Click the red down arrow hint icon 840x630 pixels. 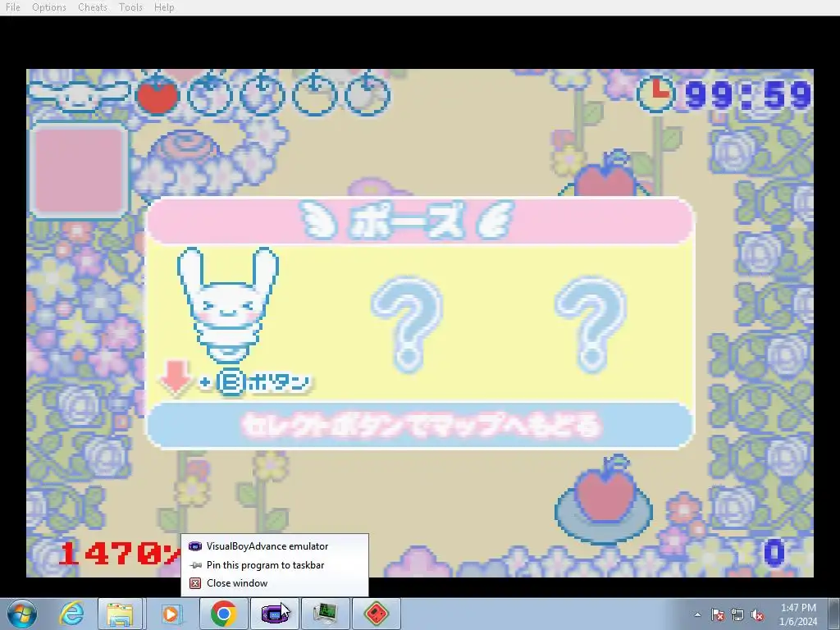point(176,377)
